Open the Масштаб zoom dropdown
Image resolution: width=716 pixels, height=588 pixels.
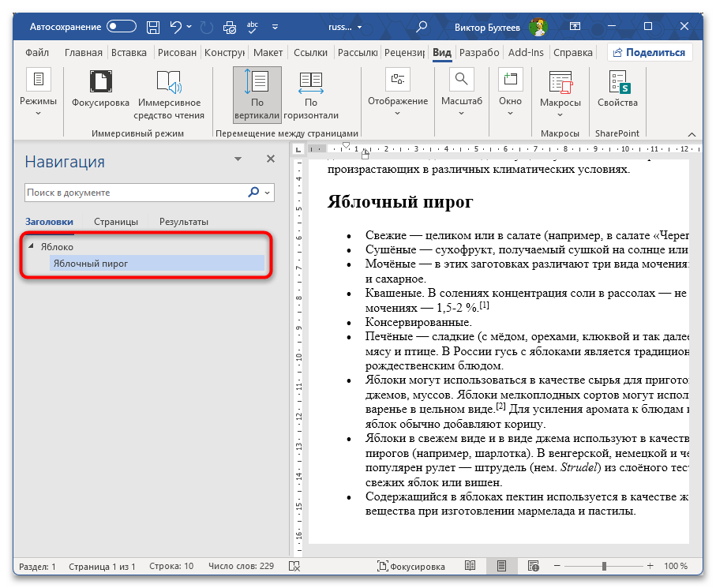tap(461, 92)
